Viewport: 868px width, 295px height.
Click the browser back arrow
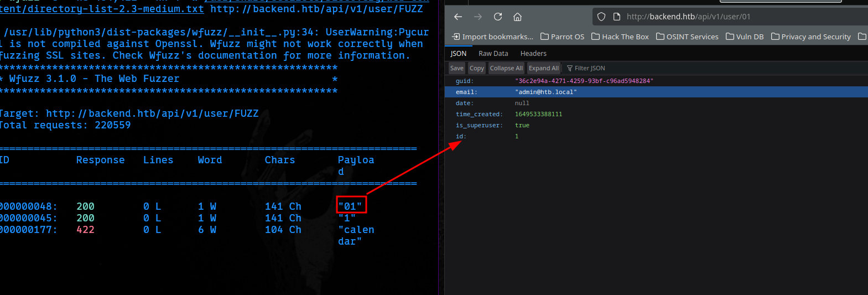[458, 17]
